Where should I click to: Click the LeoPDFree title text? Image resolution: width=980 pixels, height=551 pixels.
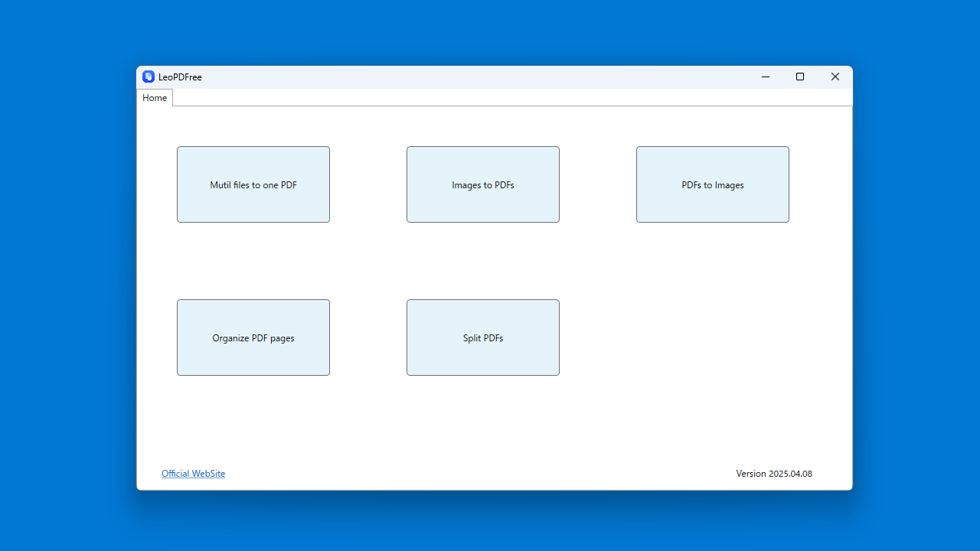tap(180, 77)
